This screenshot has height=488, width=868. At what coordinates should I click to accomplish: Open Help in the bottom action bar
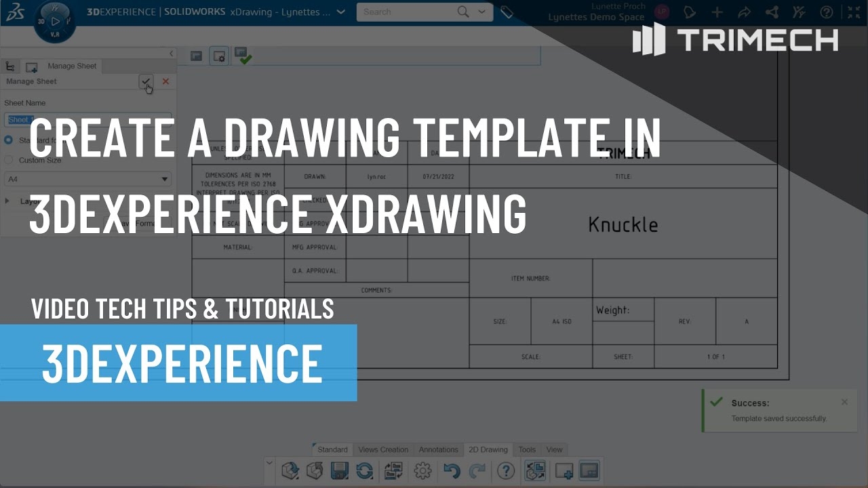(x=506, y=470)
